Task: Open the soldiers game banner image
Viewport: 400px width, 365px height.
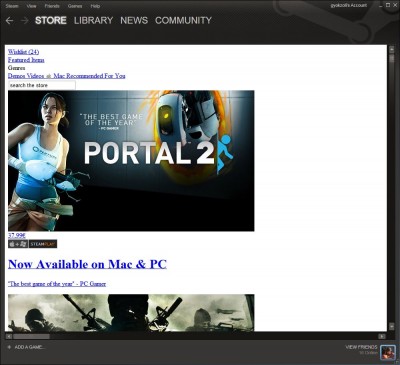Action: [131, 313]
